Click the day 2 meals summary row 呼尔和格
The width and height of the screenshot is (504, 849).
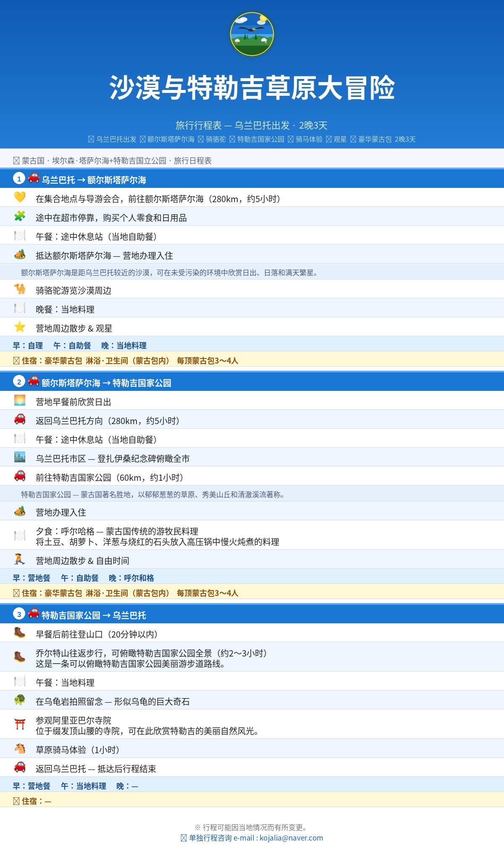pos(252,577)
